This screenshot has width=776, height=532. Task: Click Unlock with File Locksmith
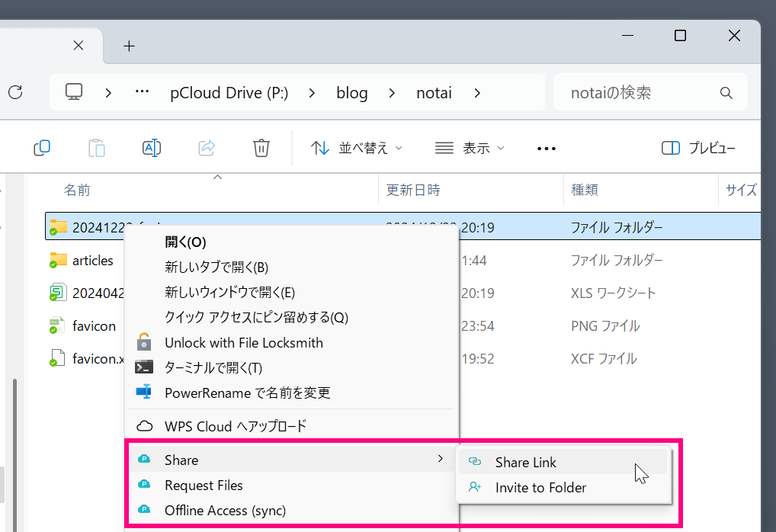[243, 342]
